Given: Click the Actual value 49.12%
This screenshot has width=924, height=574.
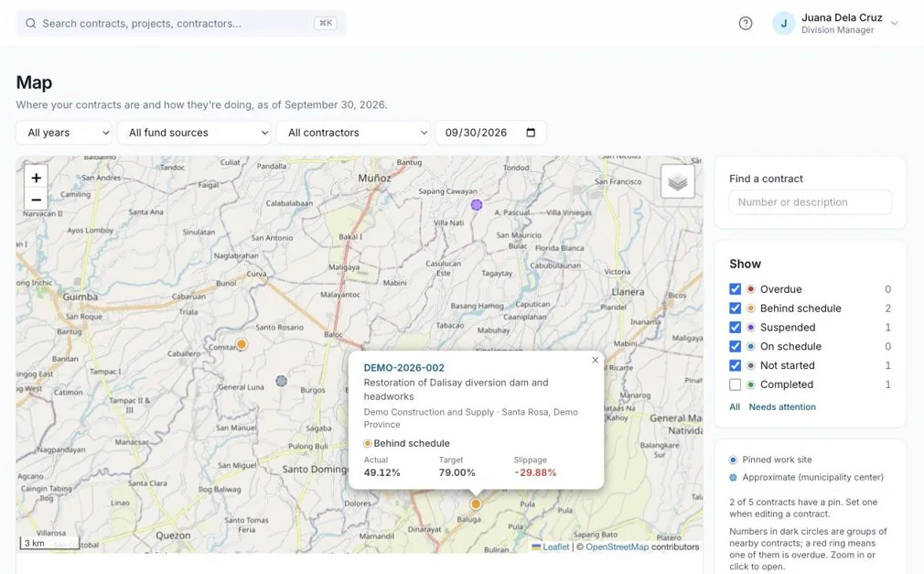Looking at the screenshot, I should [381, 472].
